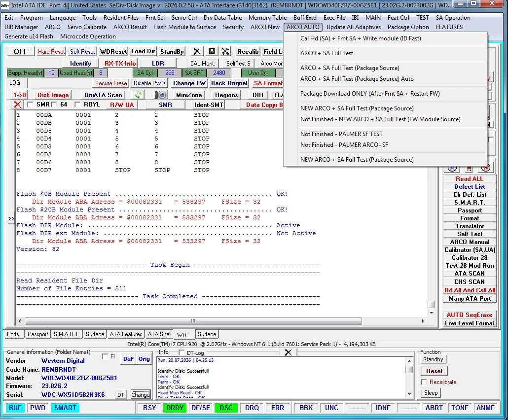Viewport: 508px width, 420px height.
Task: Click the log's scroll left arrow
Action: (x=20, y=321)
